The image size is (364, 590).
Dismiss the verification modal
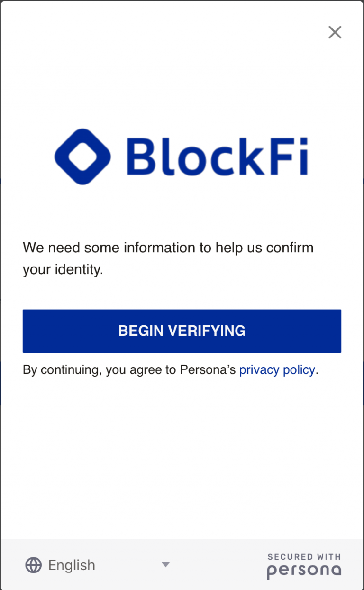click(x=335, y=32)
